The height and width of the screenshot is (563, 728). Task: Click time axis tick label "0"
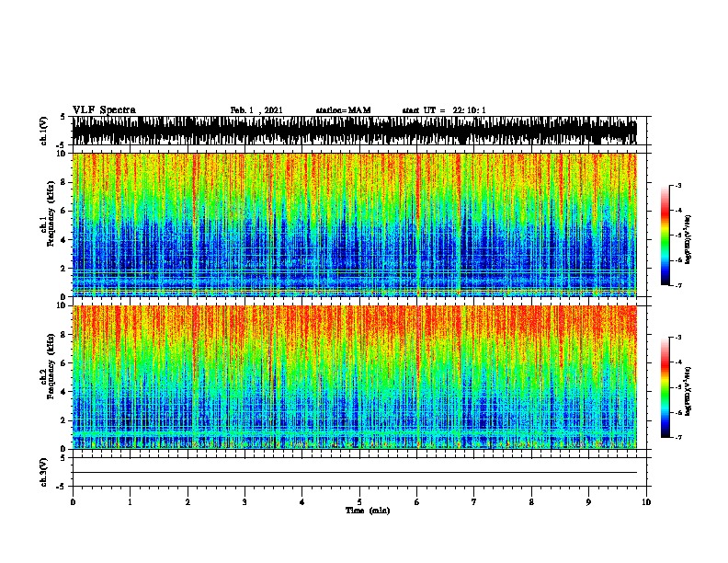pos(73,501)
